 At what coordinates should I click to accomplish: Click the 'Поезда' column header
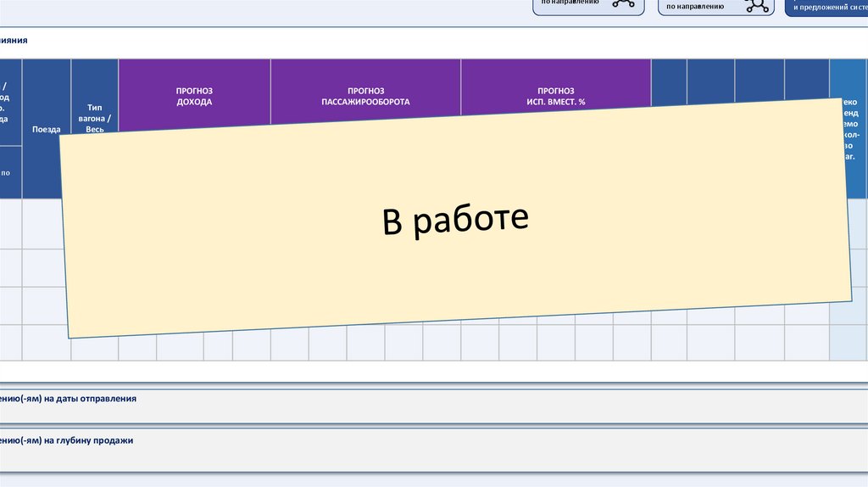coord(47,128)
